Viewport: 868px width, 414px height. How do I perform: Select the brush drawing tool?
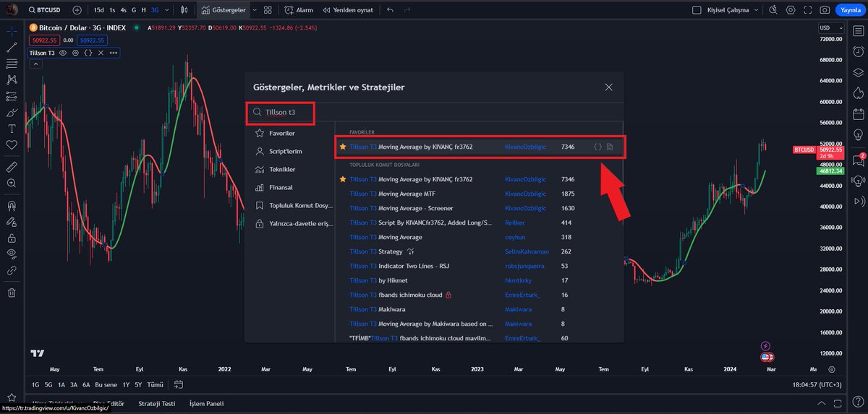(x=12, y=112)
